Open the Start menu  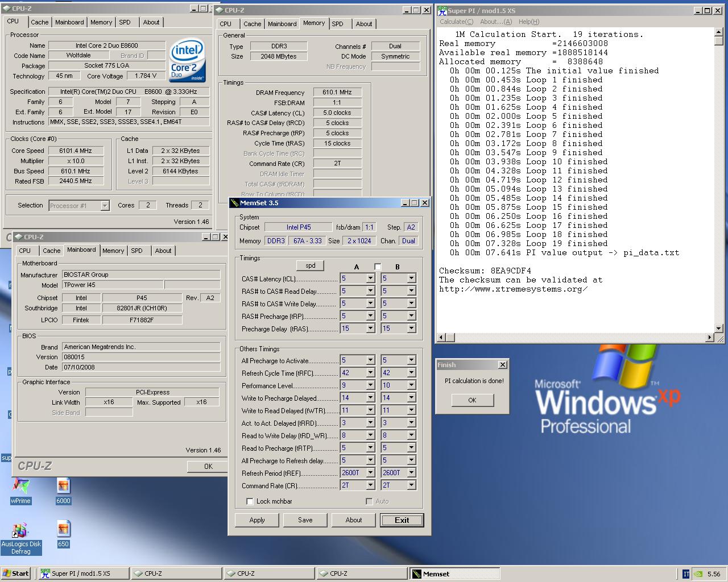pyautogui.click(x=16, y=573)
